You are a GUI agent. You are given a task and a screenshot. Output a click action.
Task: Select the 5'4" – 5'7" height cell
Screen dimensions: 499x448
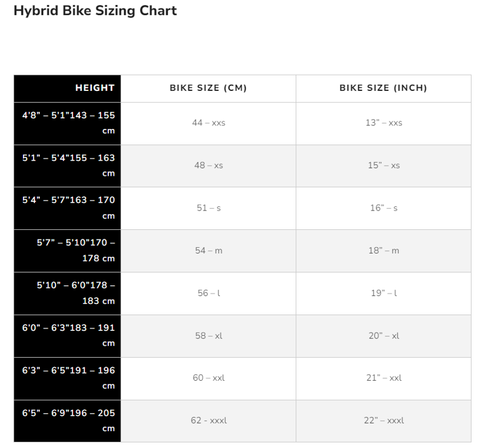tap(69, 208)
